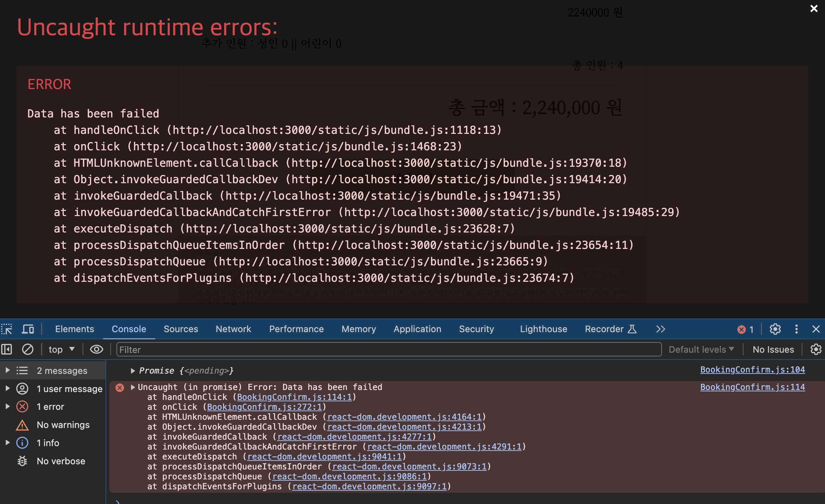825x504 pixels.
Task: Dismiss error overlay with X icon
Action: pos(814,9)
